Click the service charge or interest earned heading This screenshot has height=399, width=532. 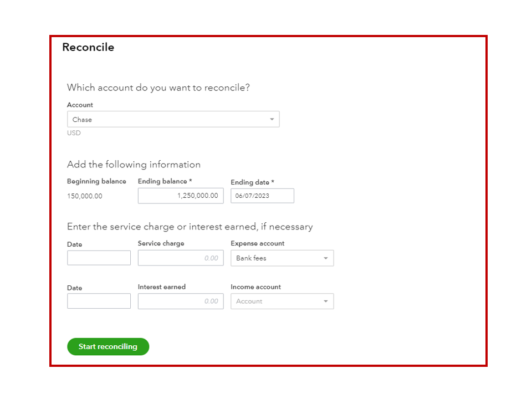click(x=190, y=227)
